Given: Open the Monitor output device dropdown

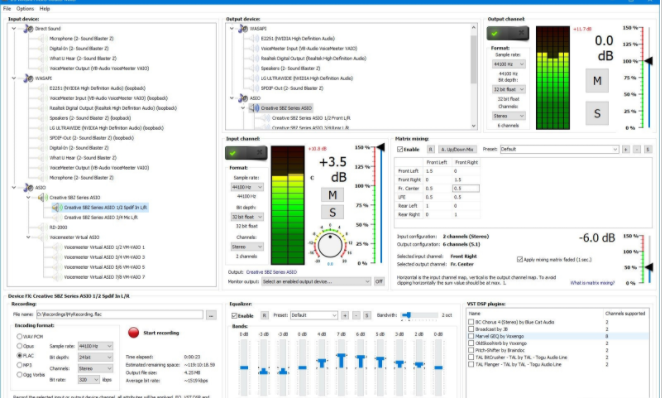Looking at the screenshot, I should (316, 282).
